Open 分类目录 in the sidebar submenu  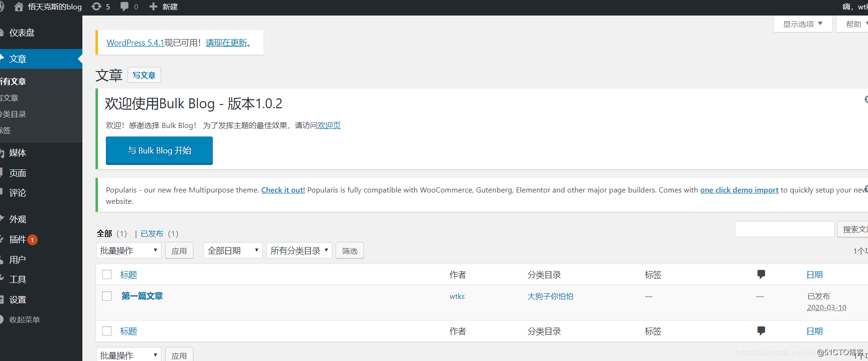(x=13, y=114)
